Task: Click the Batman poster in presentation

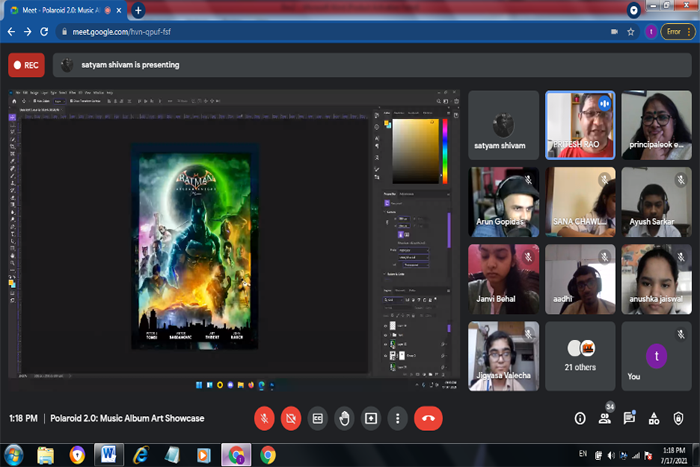Action: point(195,246)
